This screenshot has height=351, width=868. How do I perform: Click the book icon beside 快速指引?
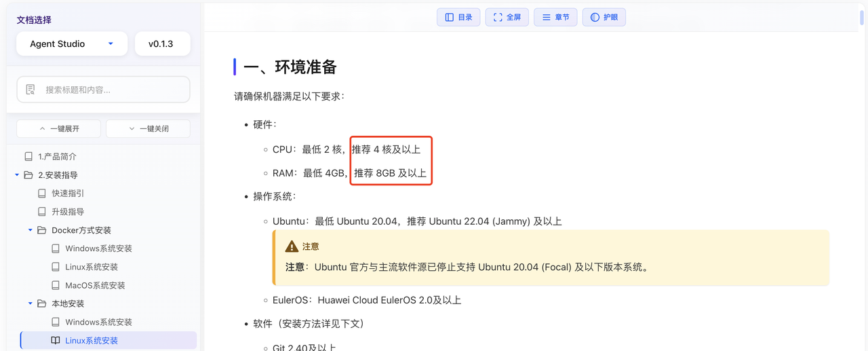(42, 193)
